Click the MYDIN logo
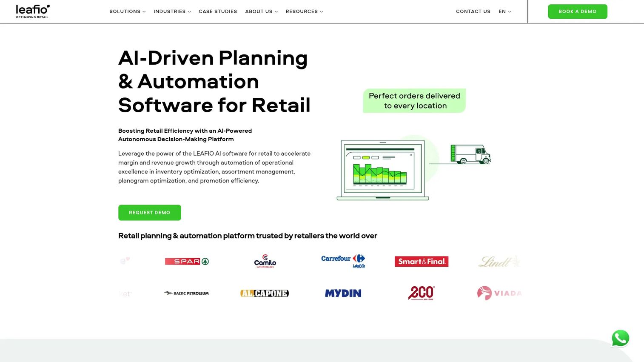This screenshot has width=644, height=362. pos(343,293)
